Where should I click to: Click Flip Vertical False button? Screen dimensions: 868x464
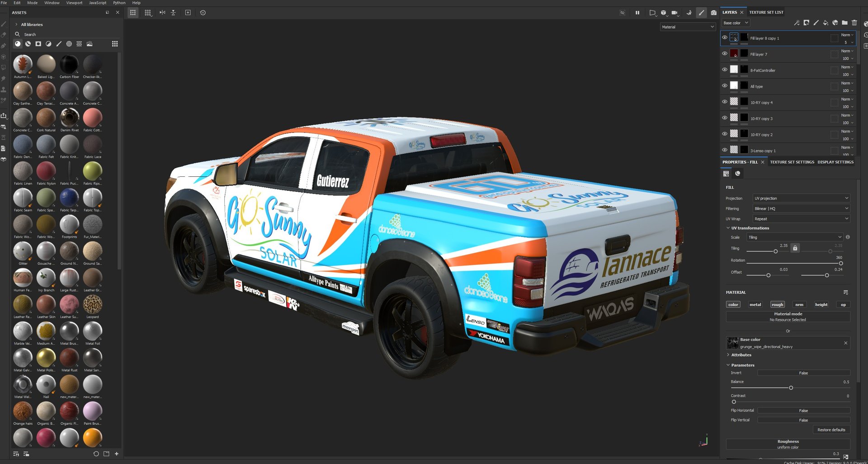[x=804, y=420]
